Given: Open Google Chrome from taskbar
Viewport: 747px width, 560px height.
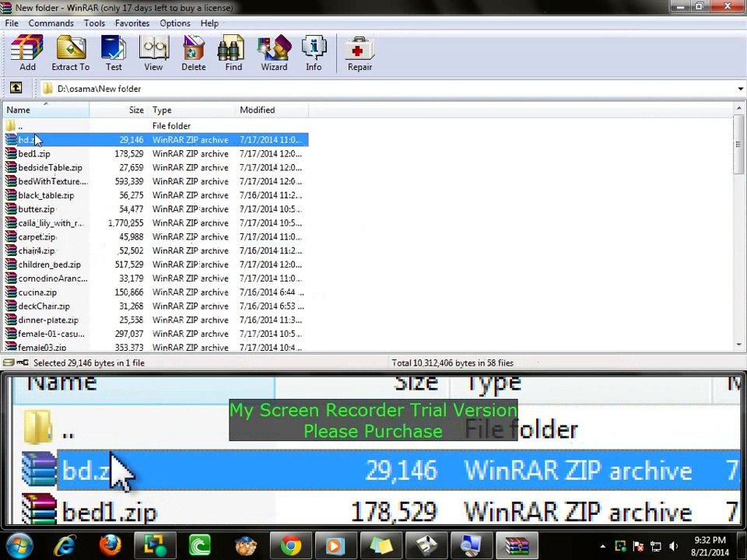Looking at the screenshot, I should (x=290, y=546).
